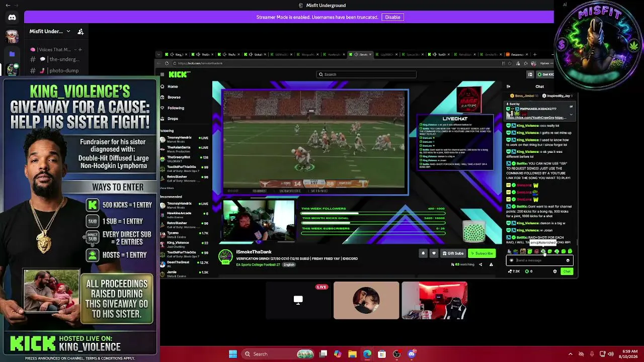Select the red-lit room webcam tile

[434, 301]
